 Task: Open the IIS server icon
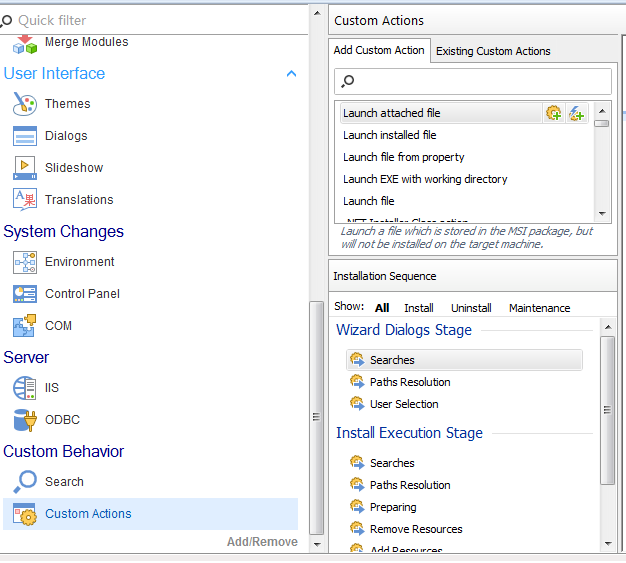[25, 388]
